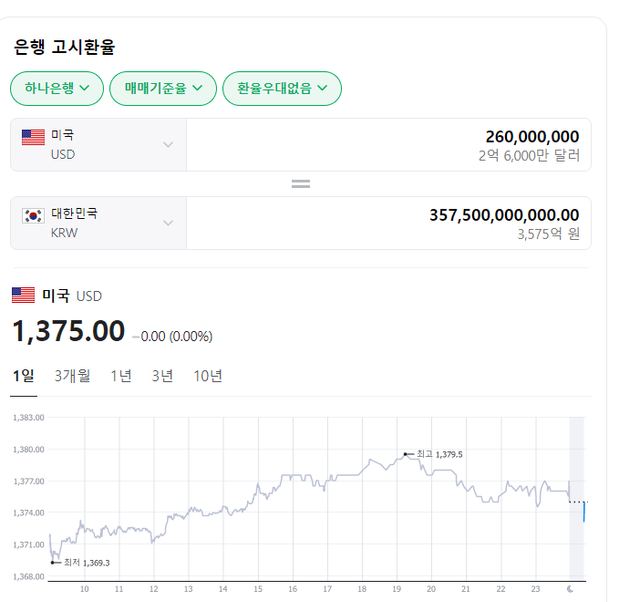
Task: Select the 1일 chart tab
Action: (x=23, y=376)
